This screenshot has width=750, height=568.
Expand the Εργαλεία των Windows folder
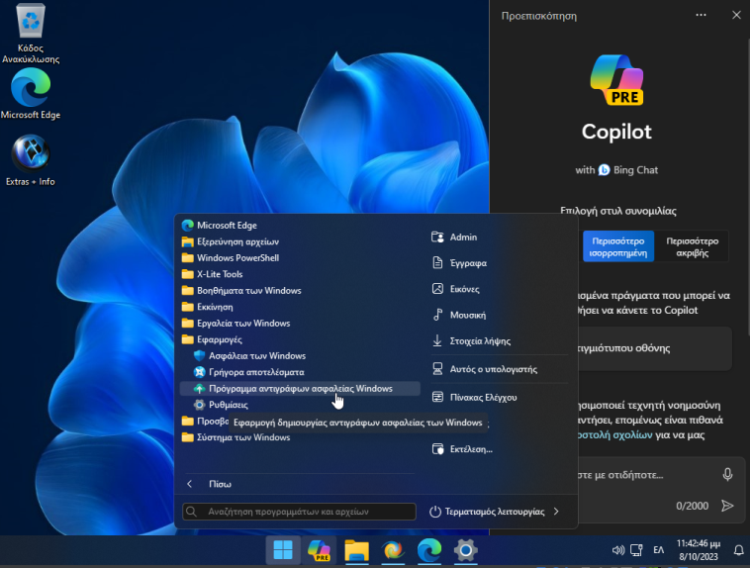pyautogui.click(x=236, y=323)
